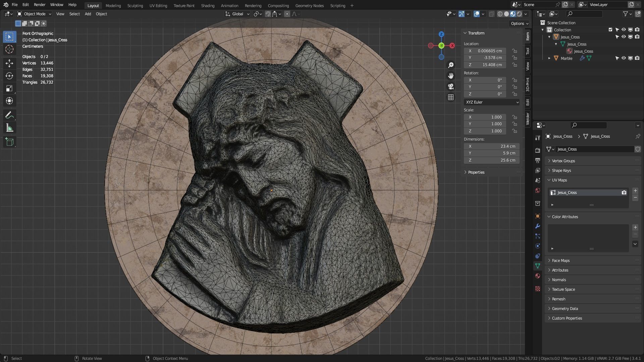Open the 3D-Print sidebar tab

coord(528,84)
